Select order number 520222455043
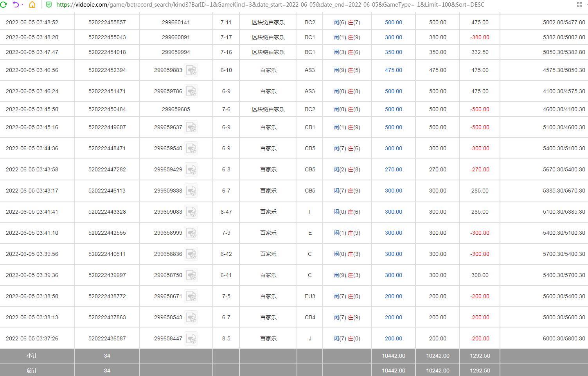This screenshot has height=376, width=588. [107, 37]
